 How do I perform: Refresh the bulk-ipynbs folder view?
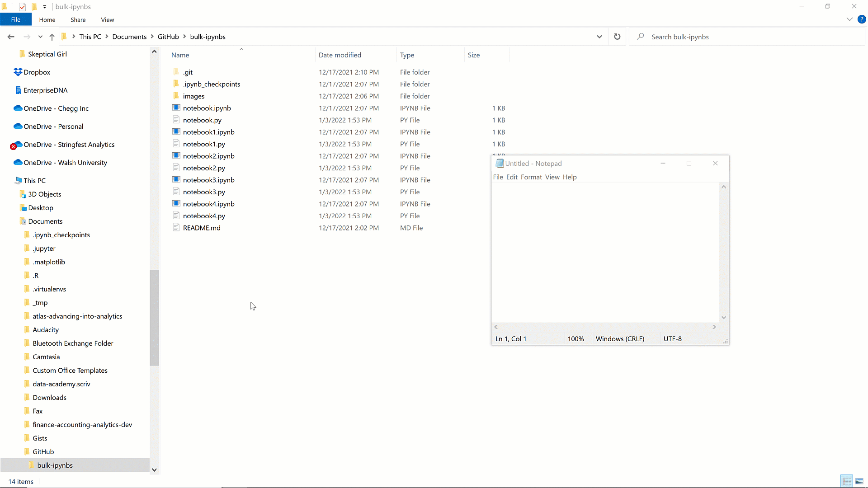[617, 37]
